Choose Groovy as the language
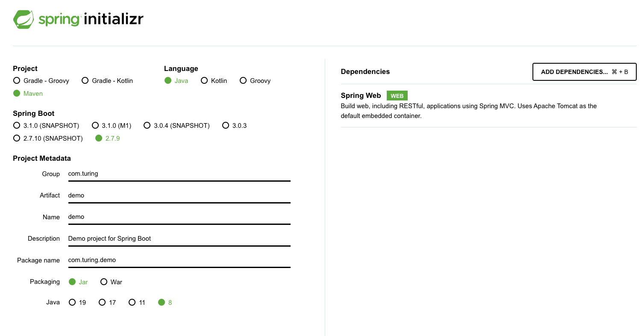 [255, 80]
